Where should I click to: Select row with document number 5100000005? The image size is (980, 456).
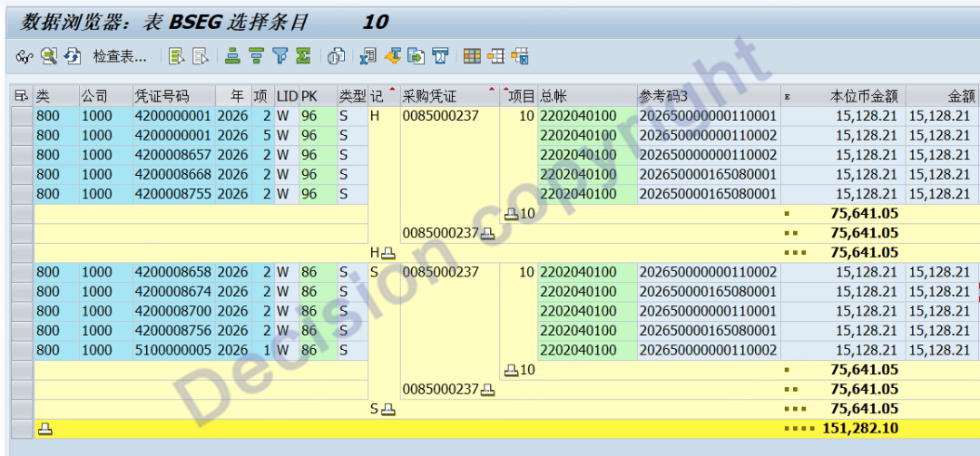pos(22,350)
